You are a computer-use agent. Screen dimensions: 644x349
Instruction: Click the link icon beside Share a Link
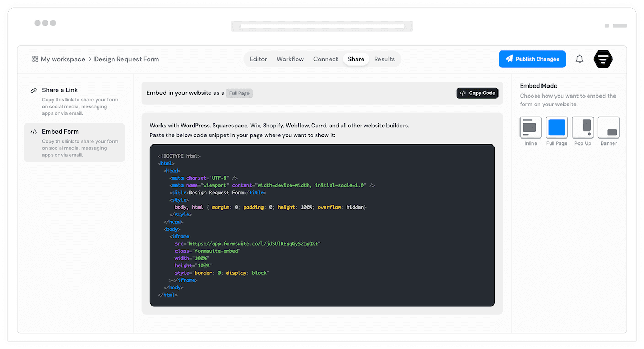33,90
